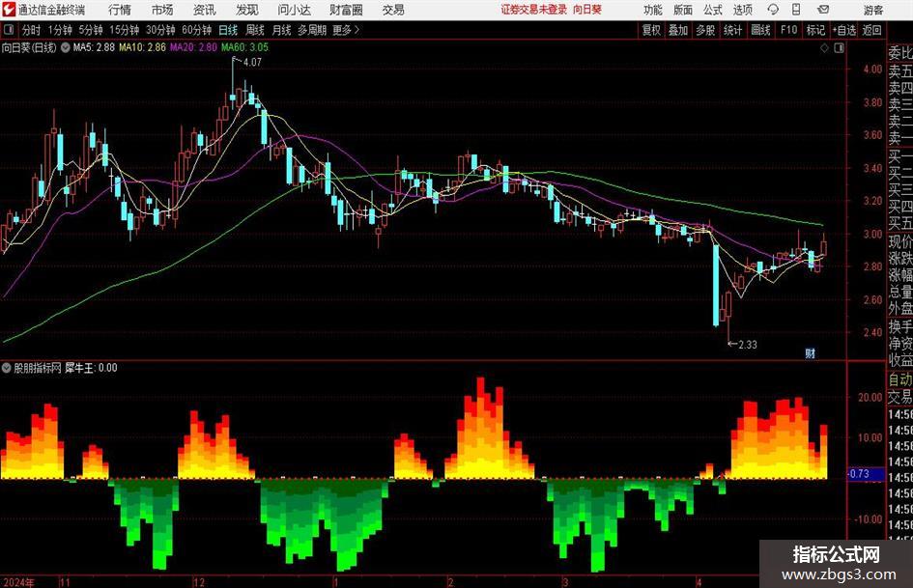Open the 行情 menu
The width and height of the screenshot is (913, 588).
pos(120,10)
